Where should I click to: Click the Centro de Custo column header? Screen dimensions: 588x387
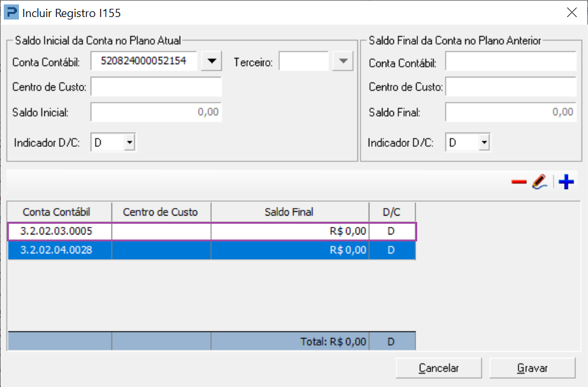[161, 212]
